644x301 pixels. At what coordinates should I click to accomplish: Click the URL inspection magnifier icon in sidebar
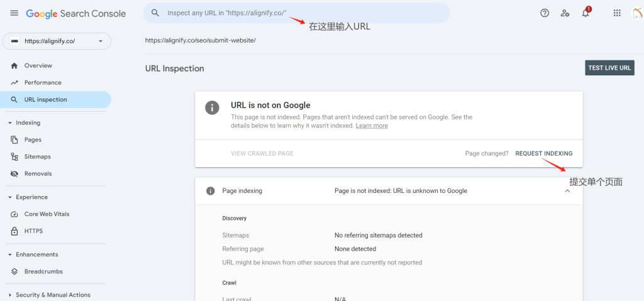14,100
